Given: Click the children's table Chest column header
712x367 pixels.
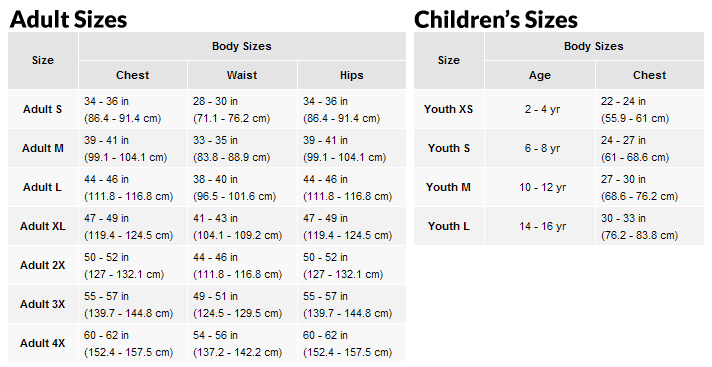Looking at the screenshot, I should (x=650, y=75).
